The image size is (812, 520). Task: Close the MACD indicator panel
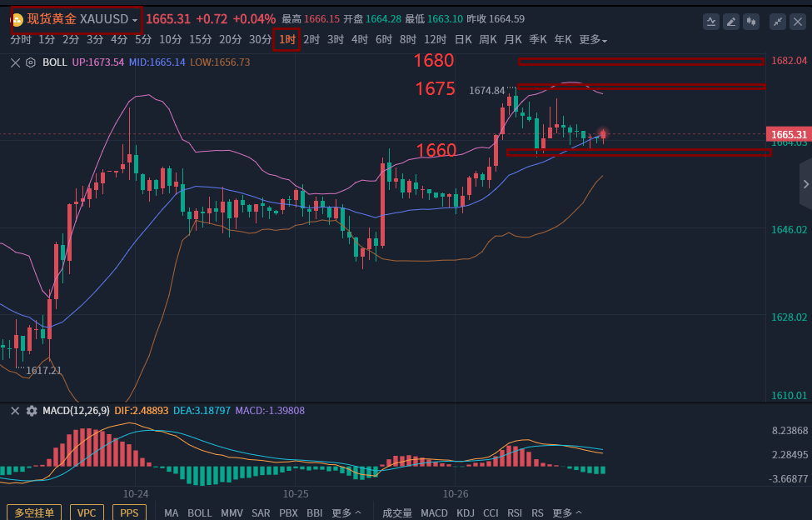pyautogui.click(x=14, y=411)
